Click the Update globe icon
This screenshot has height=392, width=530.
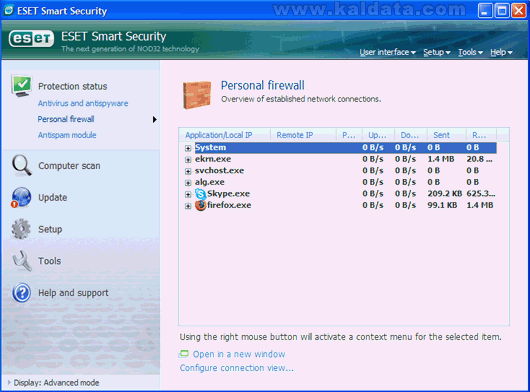(x=21, y=197)
